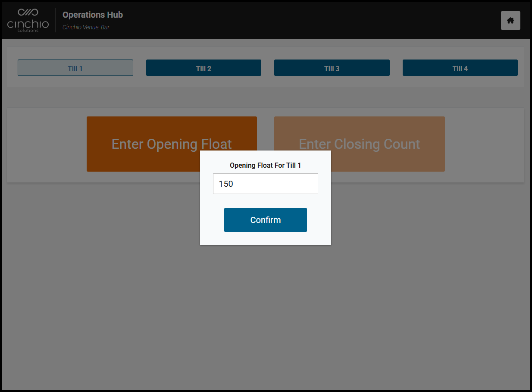The height and width of the screenshot is (392, 532).
Task: Focus the Opening Float input field
Action: pyautogui.click(x=266, y=184)
